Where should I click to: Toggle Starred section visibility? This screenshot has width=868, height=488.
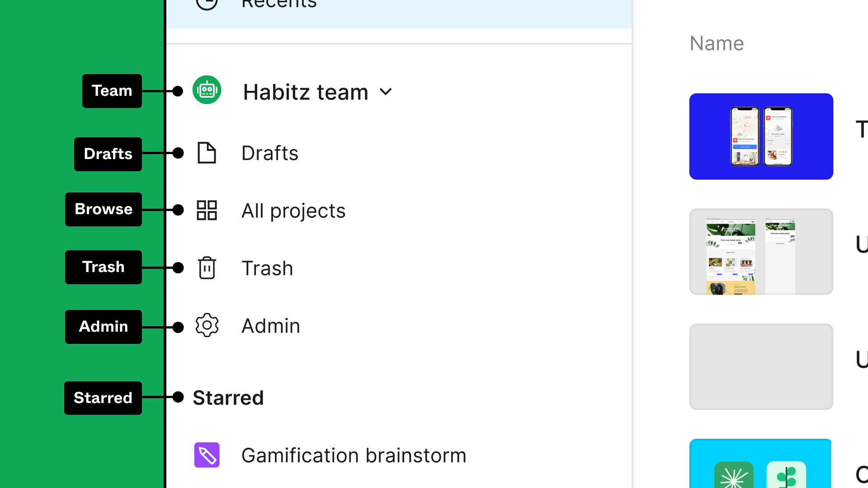tap(228, 398)
